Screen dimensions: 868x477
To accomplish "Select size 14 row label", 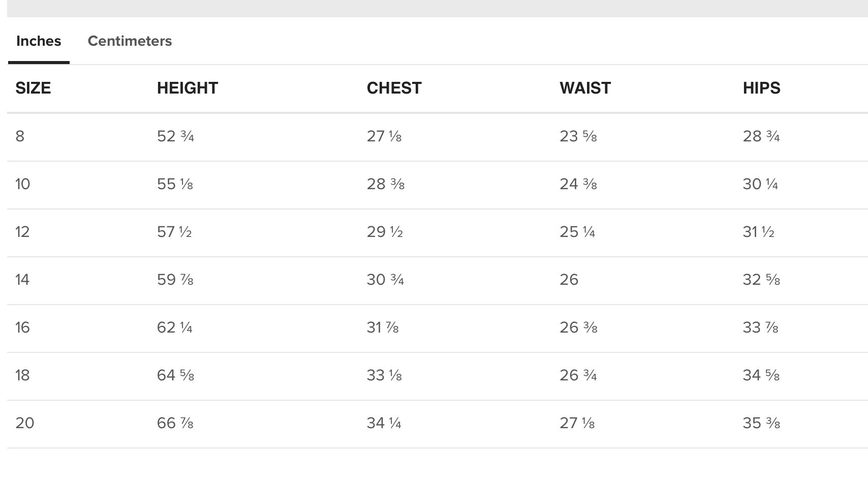I will pyautogui.click(x=23, y=280).
